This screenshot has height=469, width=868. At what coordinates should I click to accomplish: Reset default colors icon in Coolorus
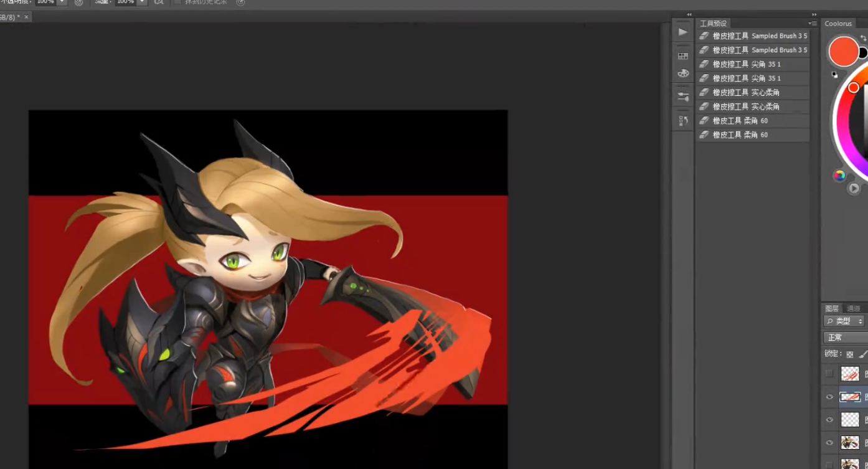tap(834, 75)
